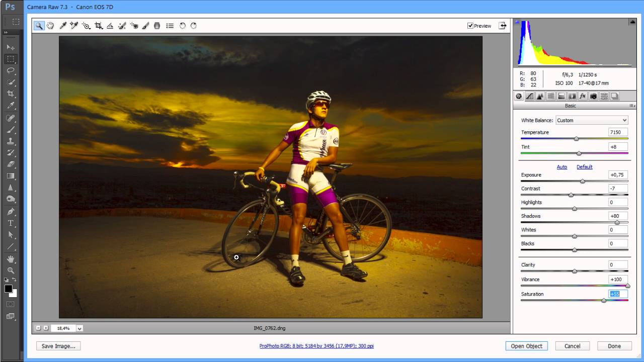Image resolution: width=644 pixels, height=362 pixels.
Task: Toggle the Preview checkbox
Action: pos(470,26)
